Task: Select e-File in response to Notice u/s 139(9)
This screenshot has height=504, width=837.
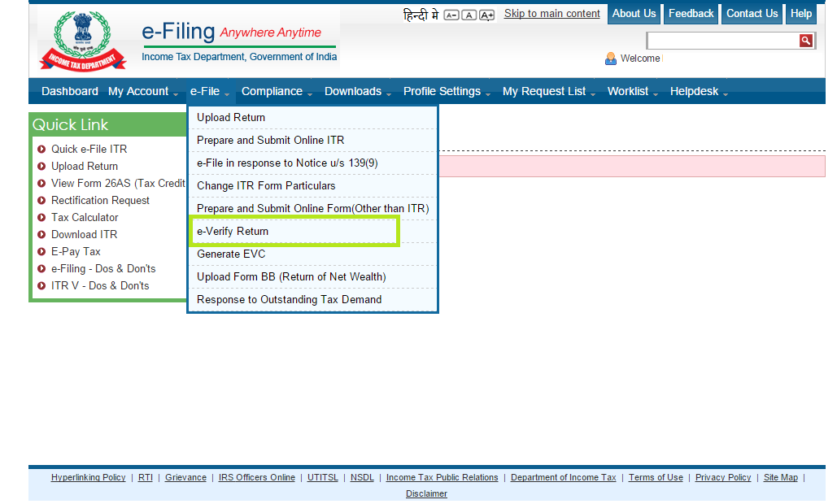Action: pyautogui.click(x=312, y=163)
